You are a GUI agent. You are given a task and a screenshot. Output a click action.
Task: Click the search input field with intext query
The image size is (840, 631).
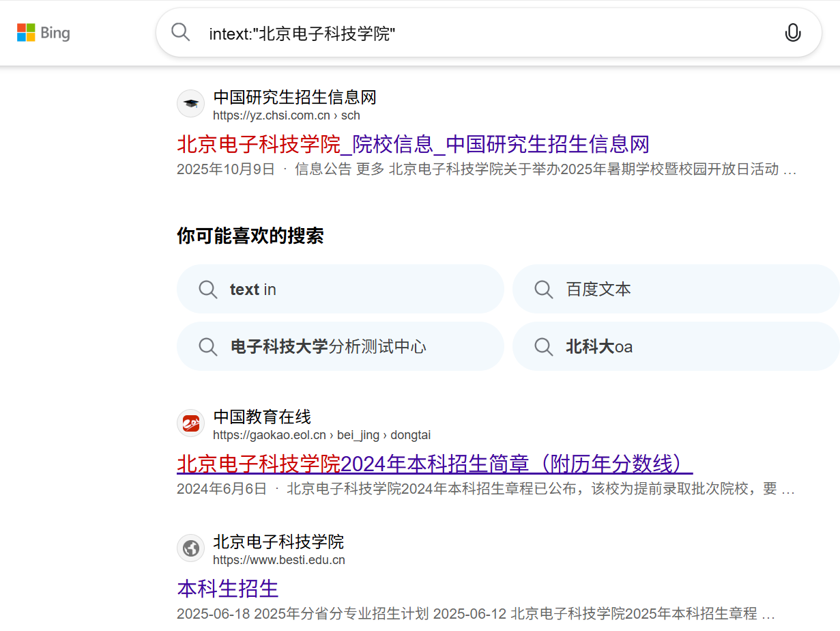pyautogui.click(x=489, y=33)
